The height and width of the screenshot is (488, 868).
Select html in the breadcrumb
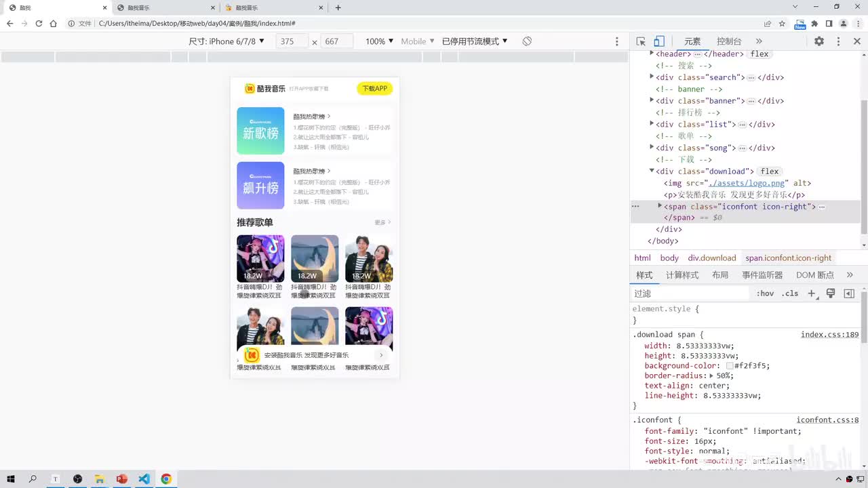(642, 258)
